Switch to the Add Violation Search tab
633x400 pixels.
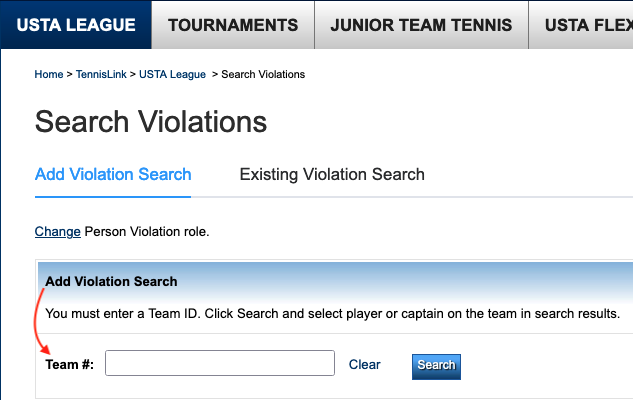click(113, 174)
